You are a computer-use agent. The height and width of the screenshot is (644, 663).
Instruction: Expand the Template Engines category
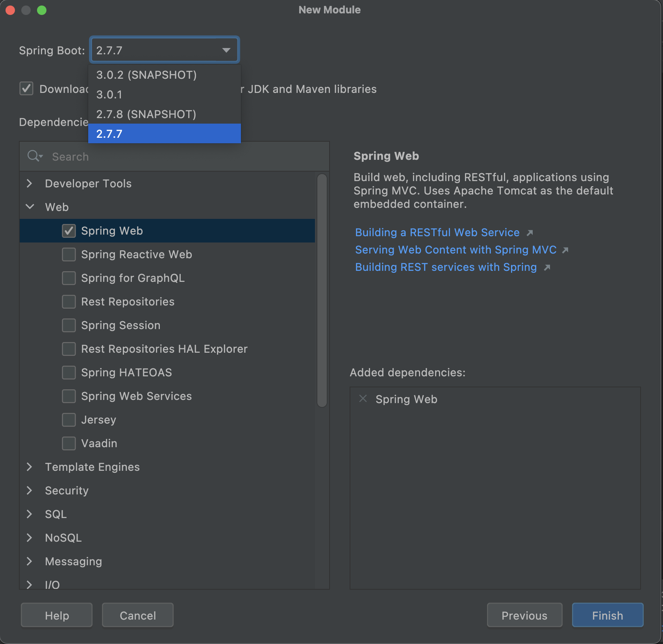click(30, 467)
